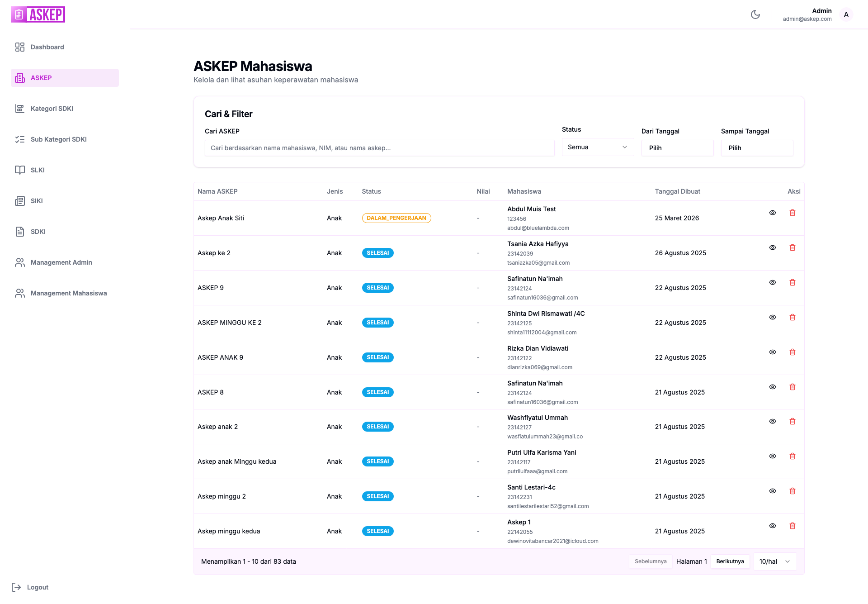
Task: Switch to Management Mahasiswa section
Action: pyautogui.click(x=68, y=293)
